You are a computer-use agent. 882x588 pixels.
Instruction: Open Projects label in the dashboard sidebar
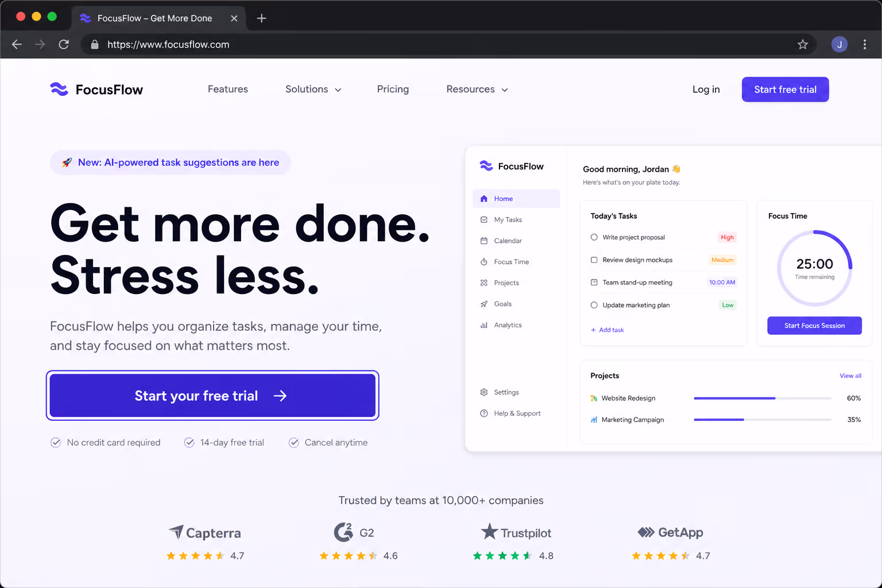pyautogui.click(x=506, y=283)
